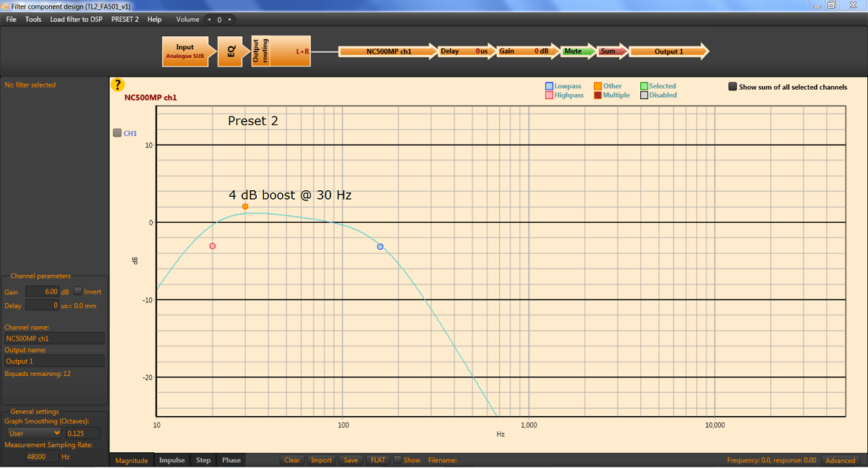Click the graph smoothing 0.125 value field
Image resolution: width=868 pixels, height=468 pixels.
(83, 433)
